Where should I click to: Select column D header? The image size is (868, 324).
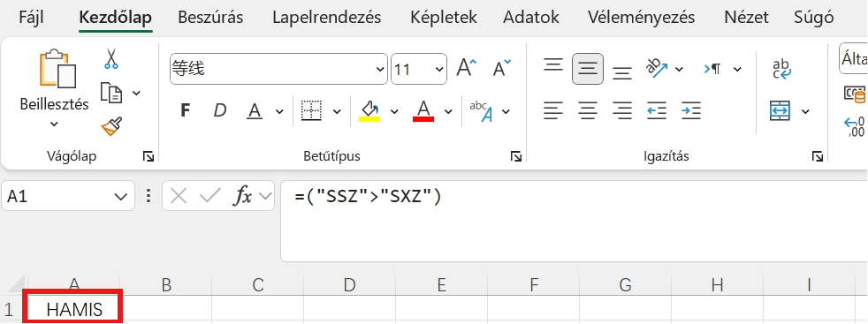pos(349,285)
